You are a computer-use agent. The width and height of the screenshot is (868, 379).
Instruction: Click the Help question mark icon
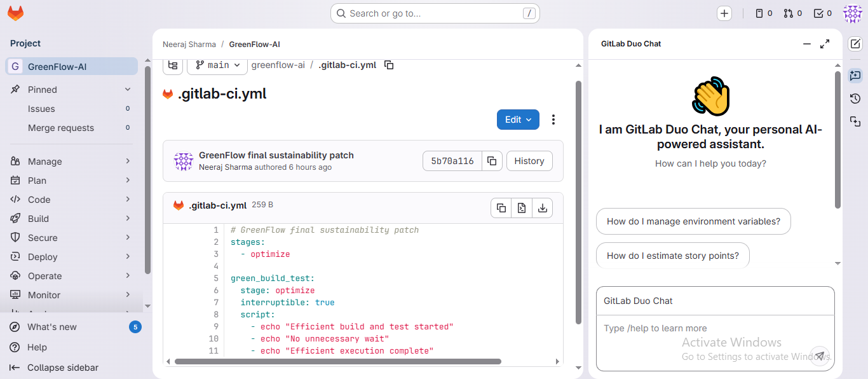click(15, 347)
